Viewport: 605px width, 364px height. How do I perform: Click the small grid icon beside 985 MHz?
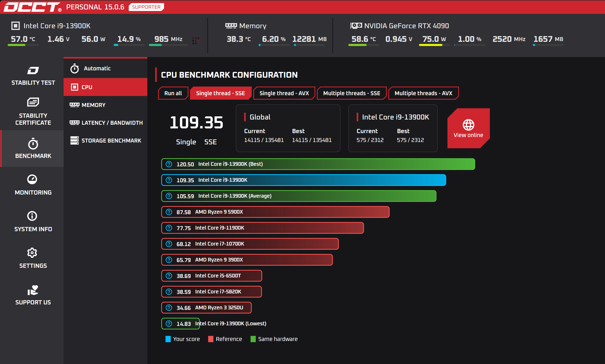[196, 41]
